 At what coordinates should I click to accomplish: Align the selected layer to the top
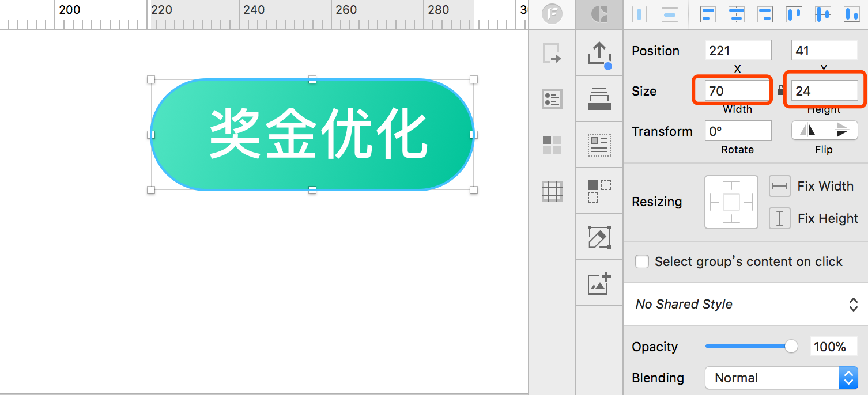coord(794,14)
